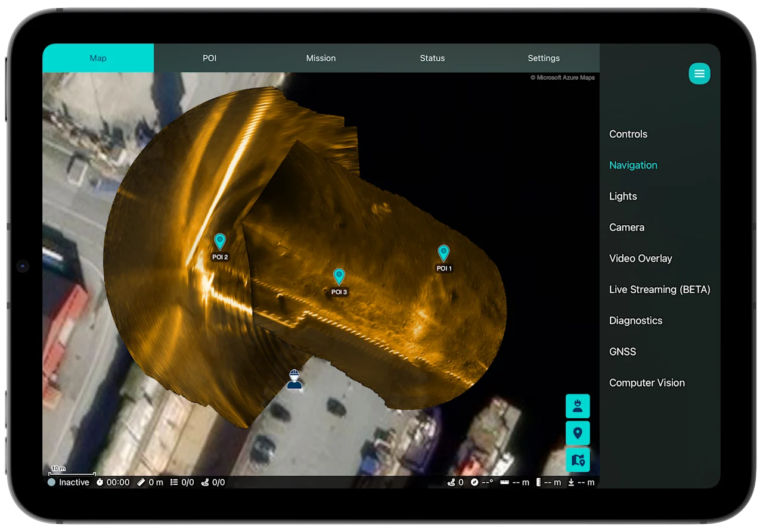Click the horizontal ruler reading in status bar
Screen dimensions: 763x532
coord(514,483)
